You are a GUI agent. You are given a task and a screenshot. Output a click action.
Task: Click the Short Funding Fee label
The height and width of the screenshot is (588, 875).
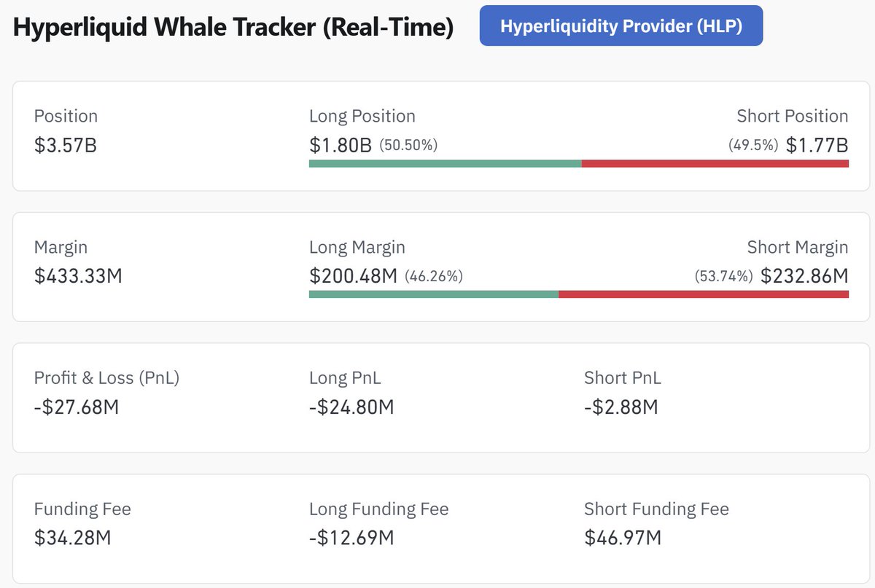pyautogui.click(x=656, y=509)
